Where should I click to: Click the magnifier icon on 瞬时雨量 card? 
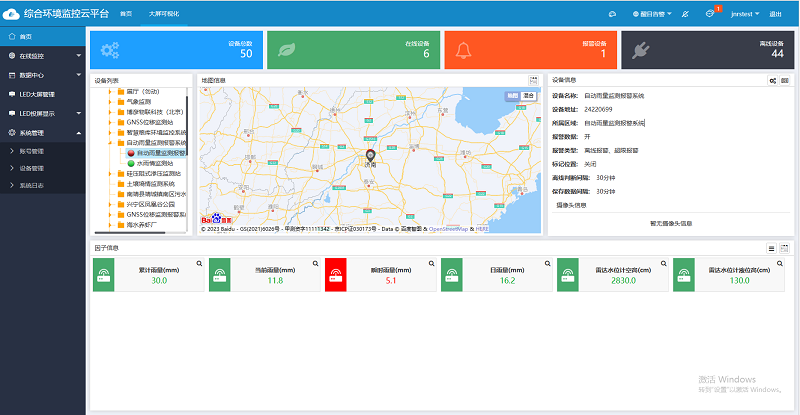pyautogui.click(x=431, y=264)
